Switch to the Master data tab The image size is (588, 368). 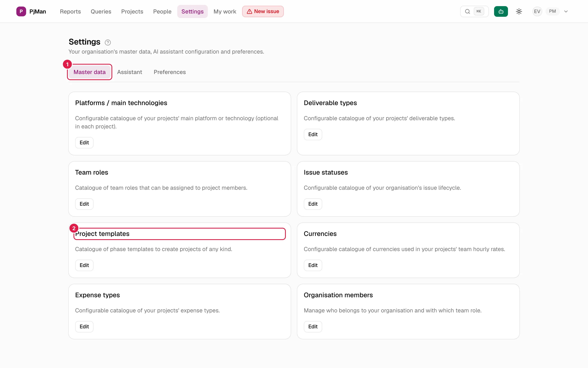(89, 72)
